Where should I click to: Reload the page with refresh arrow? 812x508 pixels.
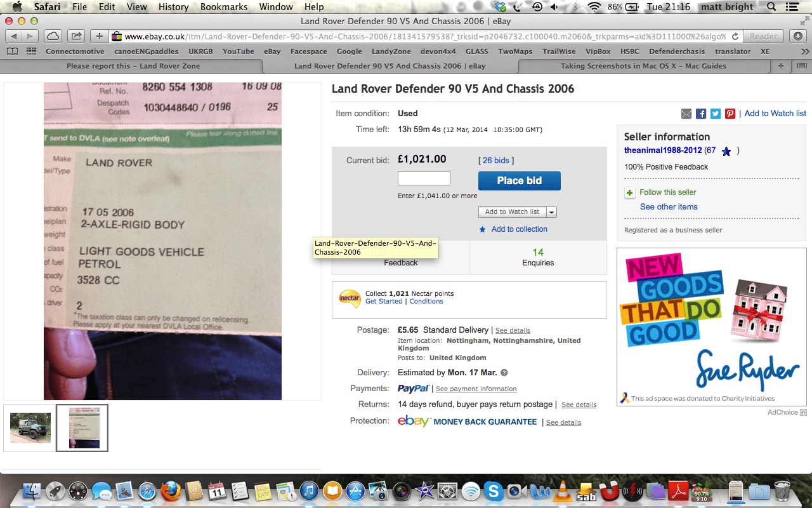pyautogui.click(x=735, y=36)
